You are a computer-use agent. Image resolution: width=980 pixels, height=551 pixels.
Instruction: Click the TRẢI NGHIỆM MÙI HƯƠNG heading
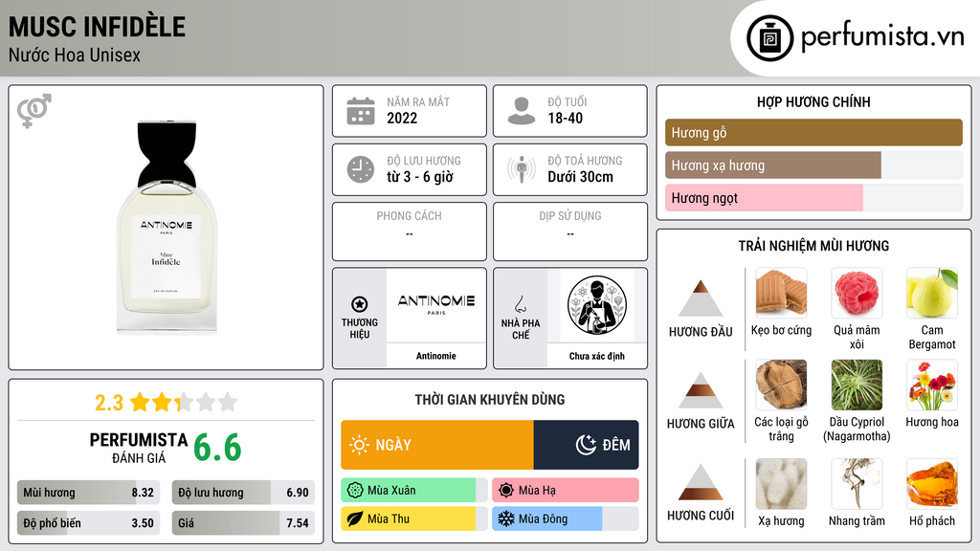point(813,246)
